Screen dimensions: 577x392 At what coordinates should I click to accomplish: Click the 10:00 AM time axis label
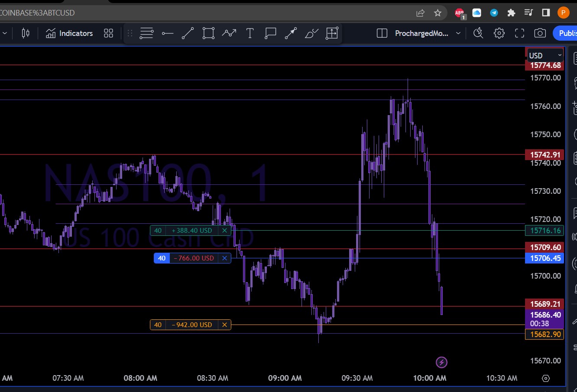(x=430, y=378)
